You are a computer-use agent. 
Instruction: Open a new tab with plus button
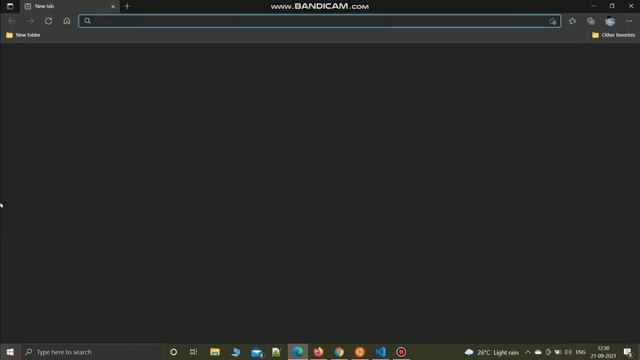pyautogui.click(x=127, y=6)
